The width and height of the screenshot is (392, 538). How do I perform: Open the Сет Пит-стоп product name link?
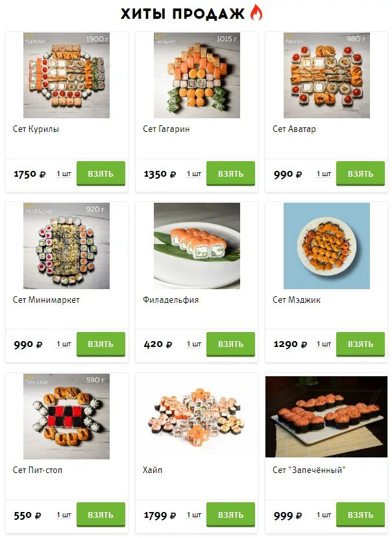click(x=38, y=470)
